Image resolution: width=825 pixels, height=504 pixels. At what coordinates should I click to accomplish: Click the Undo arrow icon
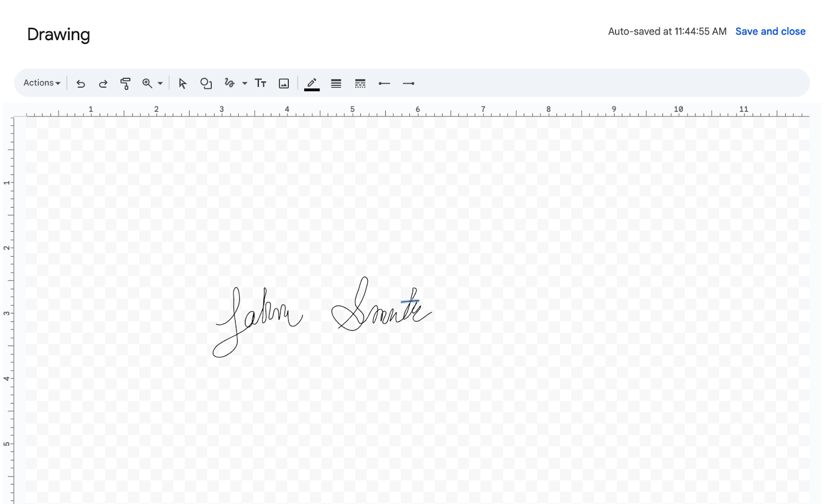click(x=80, y=83)
